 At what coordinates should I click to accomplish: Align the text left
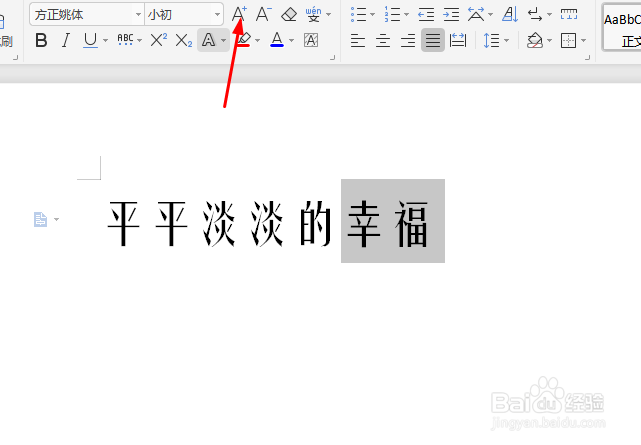[358, 40]
